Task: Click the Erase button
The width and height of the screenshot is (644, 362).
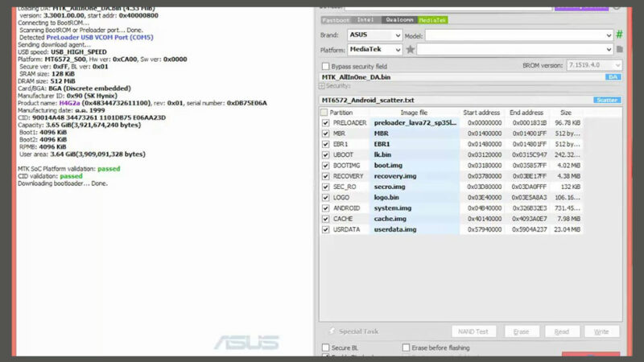Action: click(521, 331)
